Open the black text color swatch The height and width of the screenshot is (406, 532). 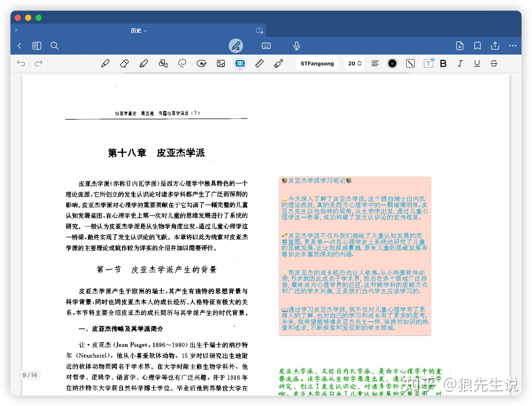pyautogui.click(x=392, y=63)
